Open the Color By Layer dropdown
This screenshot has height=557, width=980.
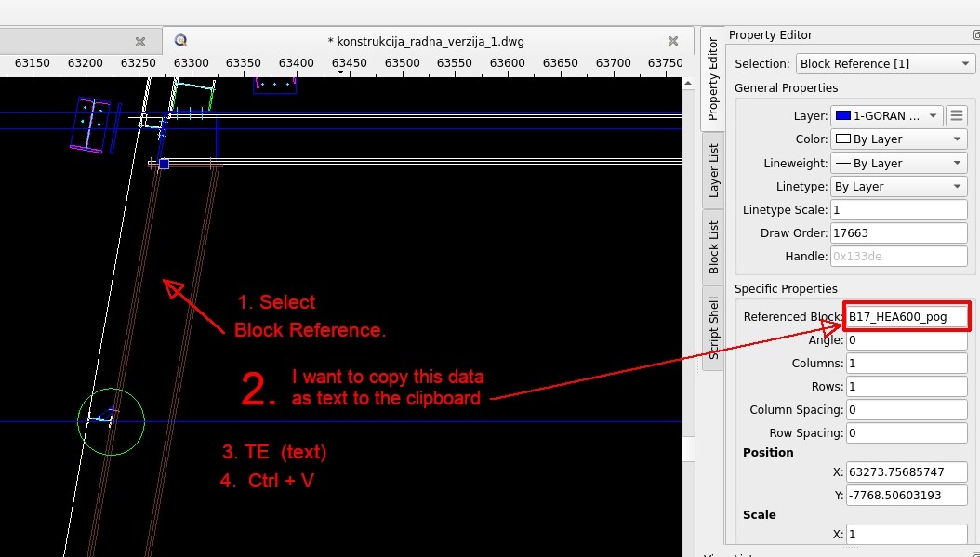[x=898, y=139]
